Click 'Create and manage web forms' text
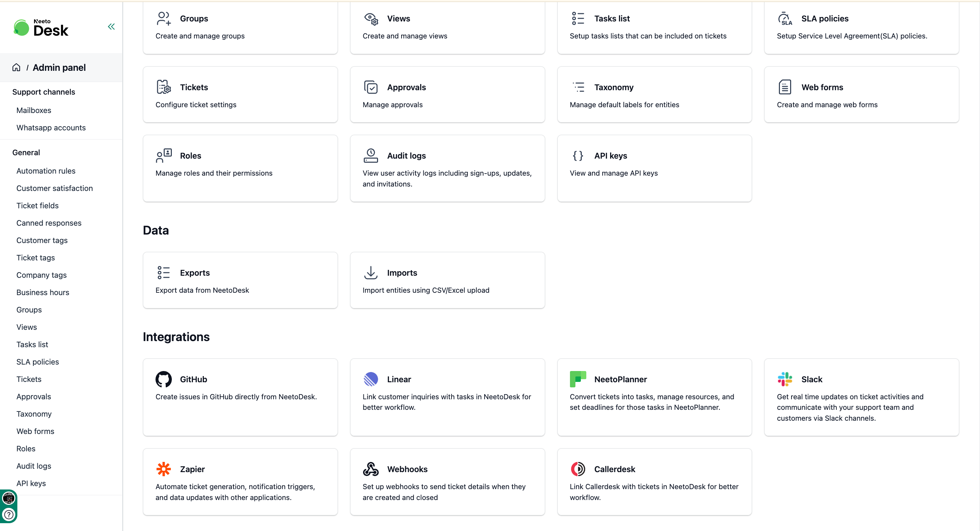The height and width of the screenshot is (531, 980). click(827, 105)
